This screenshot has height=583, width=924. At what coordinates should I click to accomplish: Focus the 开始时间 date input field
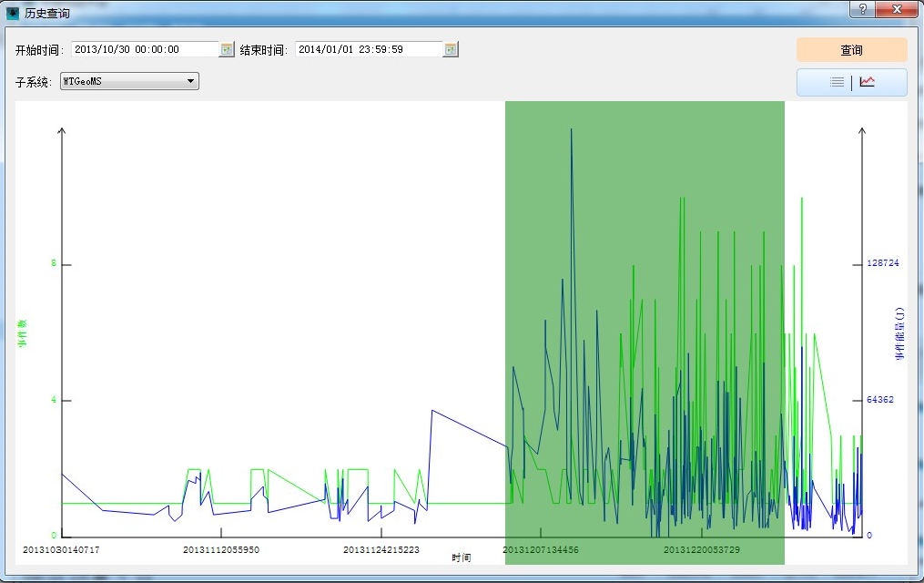tap(145, 50)
